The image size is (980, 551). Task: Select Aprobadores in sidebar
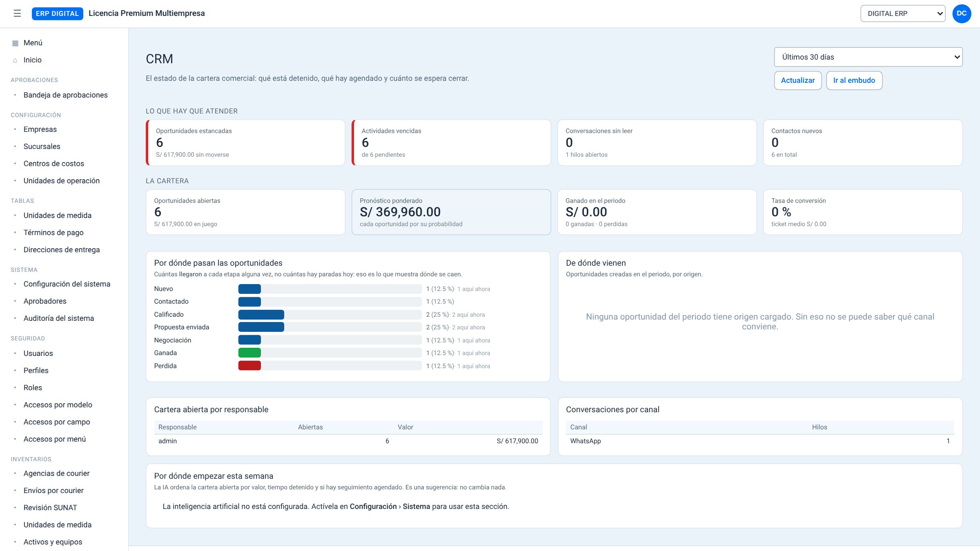(x=45, y=301)
